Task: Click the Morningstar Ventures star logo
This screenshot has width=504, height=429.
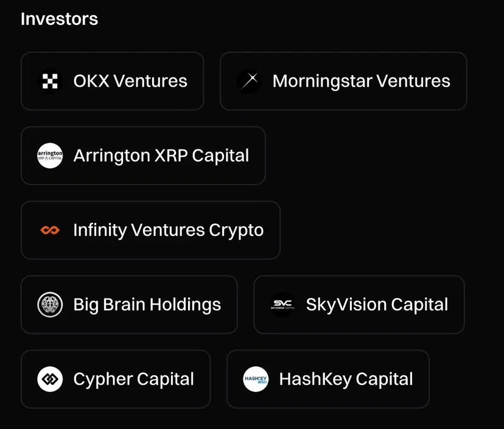Action: click(x=248, y=81)
